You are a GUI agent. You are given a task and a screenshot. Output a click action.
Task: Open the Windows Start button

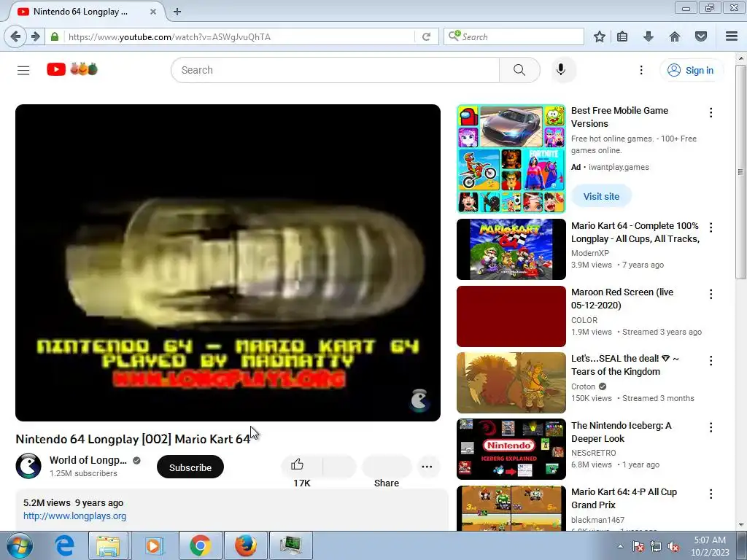pyautogui.click(x=19, y=545)
